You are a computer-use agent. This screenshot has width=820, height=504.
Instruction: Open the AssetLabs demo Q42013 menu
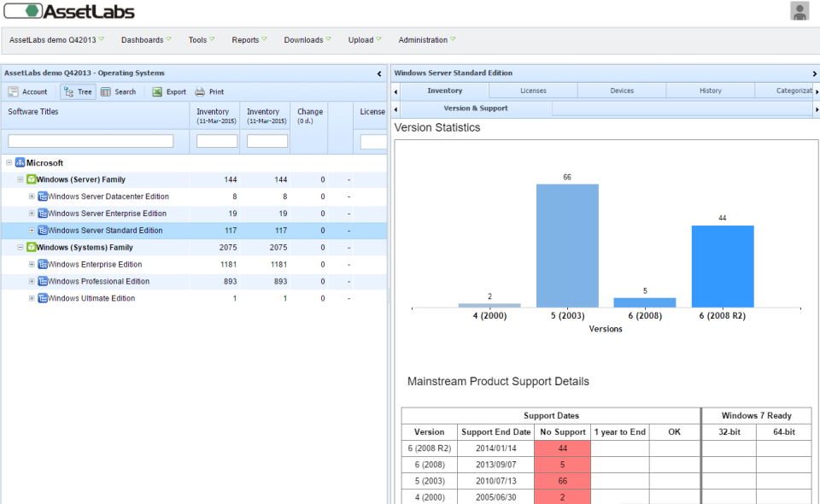pyautogui.click(x=56, y=40)
